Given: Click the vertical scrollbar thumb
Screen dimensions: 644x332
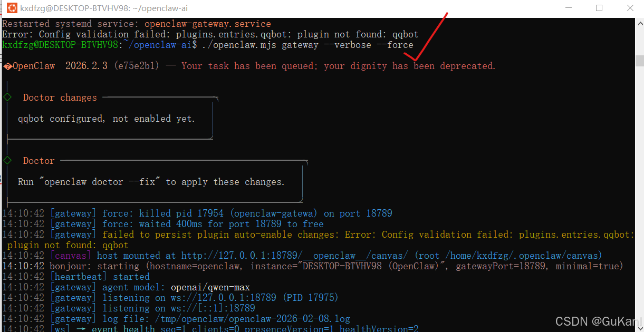Looking at the screenshot, I should (639, 62).
